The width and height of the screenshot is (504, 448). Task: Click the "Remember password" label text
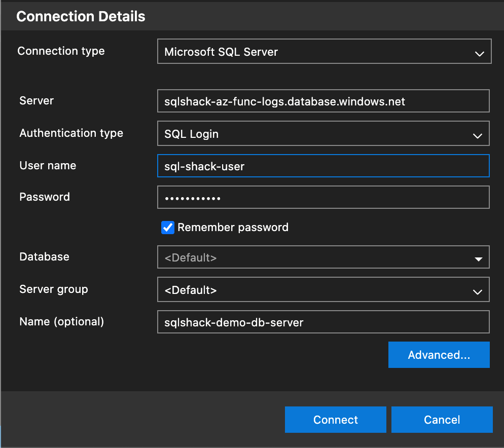[x=233, y=228]
